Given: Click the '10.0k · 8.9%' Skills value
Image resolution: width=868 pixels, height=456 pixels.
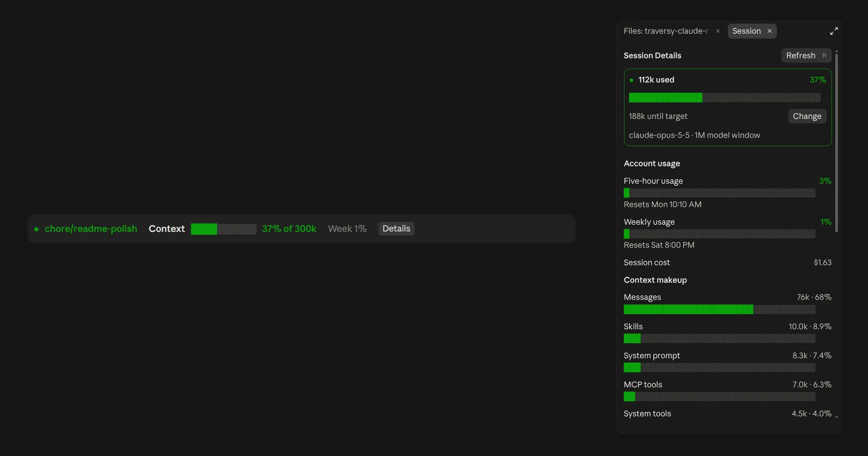Looking at the screenshot, I should [810, 326].
